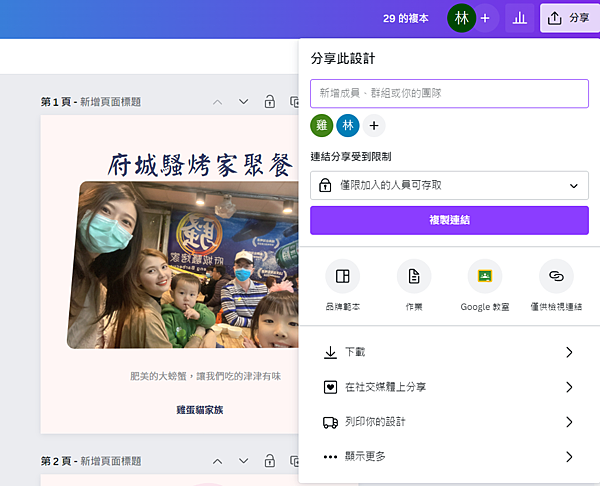Choose the 作業 assignment icon
This screenshot has width=600, height=486.
tap(414, 276)
